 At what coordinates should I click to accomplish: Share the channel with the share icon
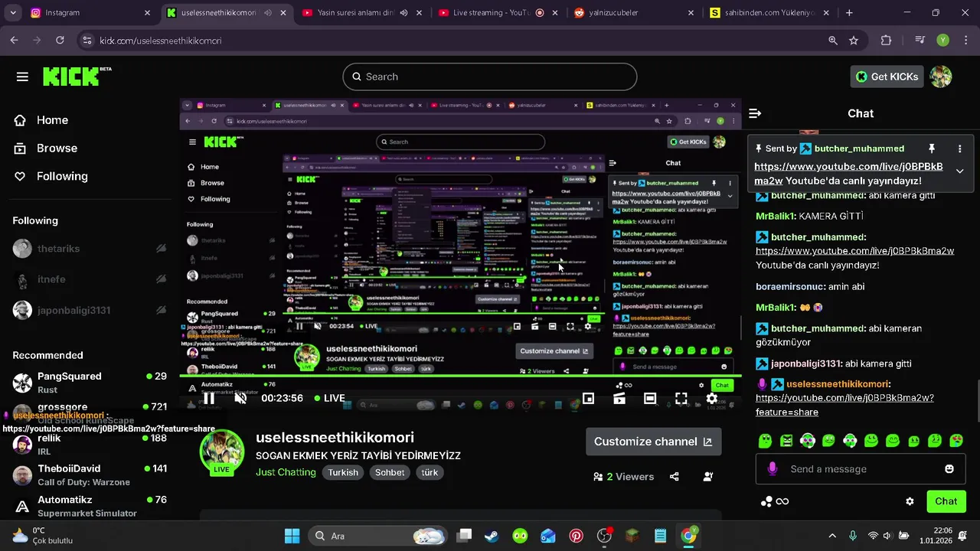click(x=674, y=477)
